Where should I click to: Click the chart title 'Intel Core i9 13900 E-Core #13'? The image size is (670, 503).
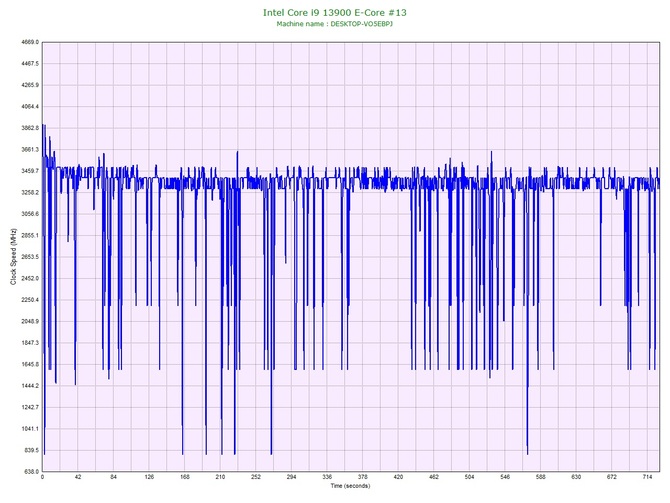pos(335,12)
